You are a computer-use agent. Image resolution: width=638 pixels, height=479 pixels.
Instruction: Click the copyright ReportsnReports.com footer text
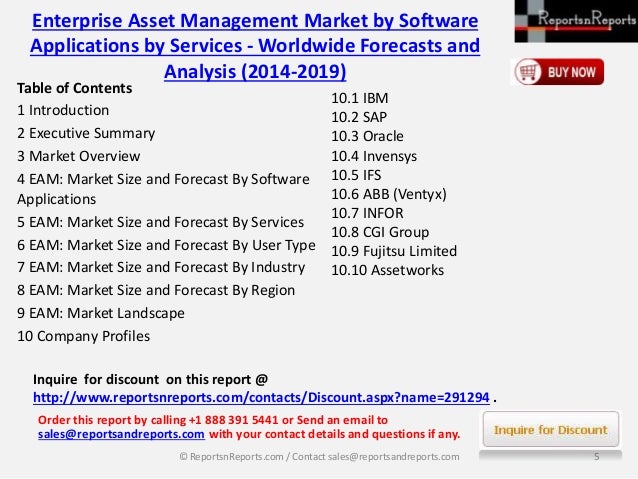click(x=319, y=457)
